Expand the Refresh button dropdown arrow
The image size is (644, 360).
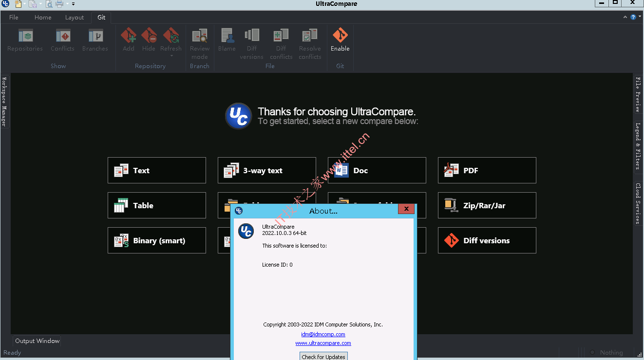tap(171, 55)
